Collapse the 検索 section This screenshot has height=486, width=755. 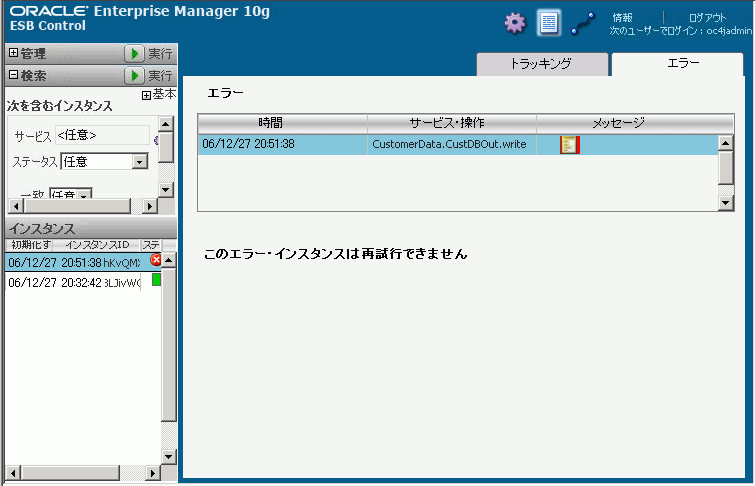[x=13, y=75]
